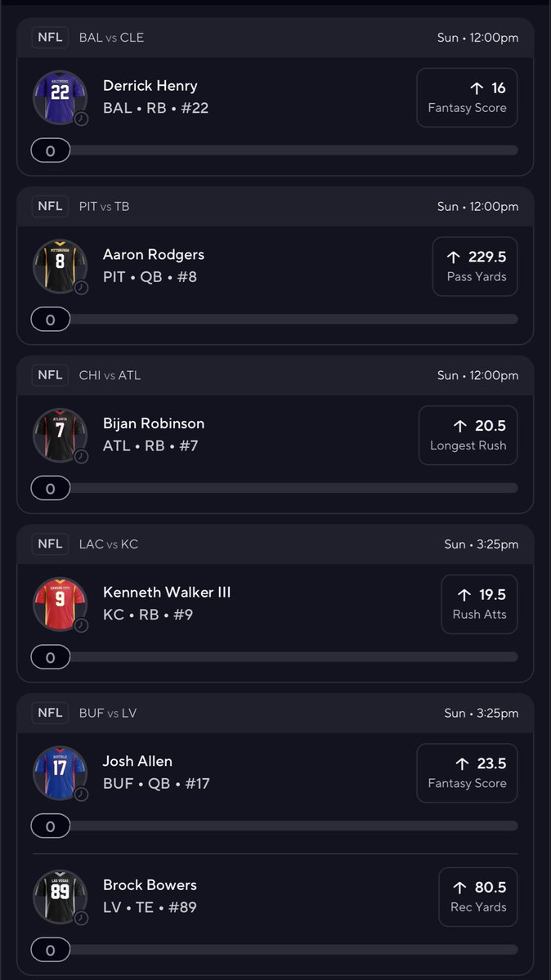
Task: Click Josh Allen's blue jersey avatar
Action: click(x=60, y=772)
